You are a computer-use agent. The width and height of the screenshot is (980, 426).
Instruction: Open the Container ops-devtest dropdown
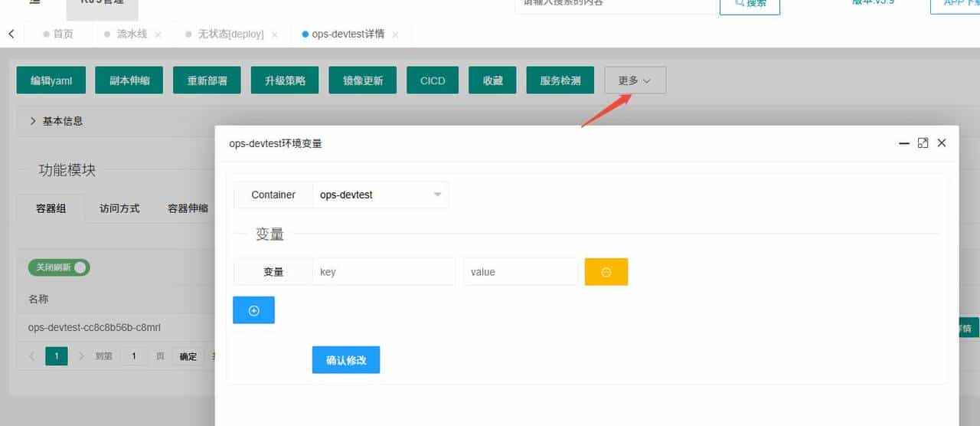[x=381, y=195]
